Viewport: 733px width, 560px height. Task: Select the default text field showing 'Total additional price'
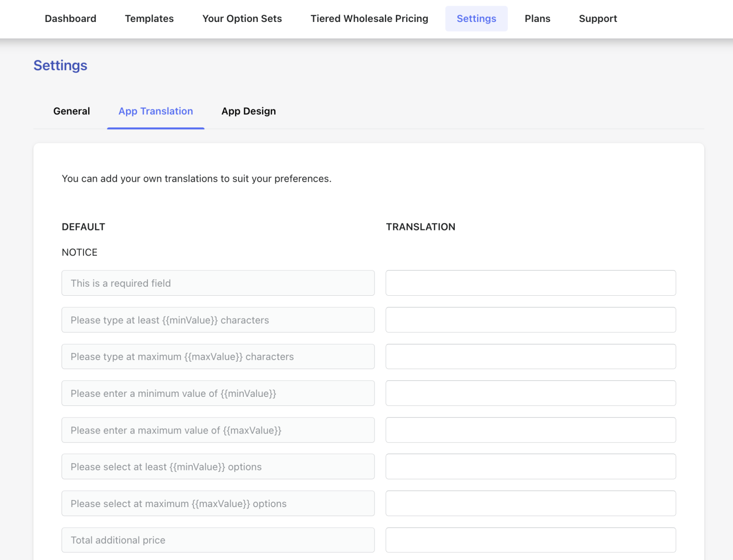tap(218, 540)
